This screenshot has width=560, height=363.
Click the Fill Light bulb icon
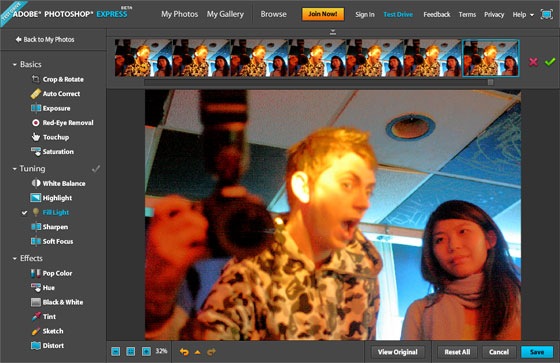(x=36, y=212)
